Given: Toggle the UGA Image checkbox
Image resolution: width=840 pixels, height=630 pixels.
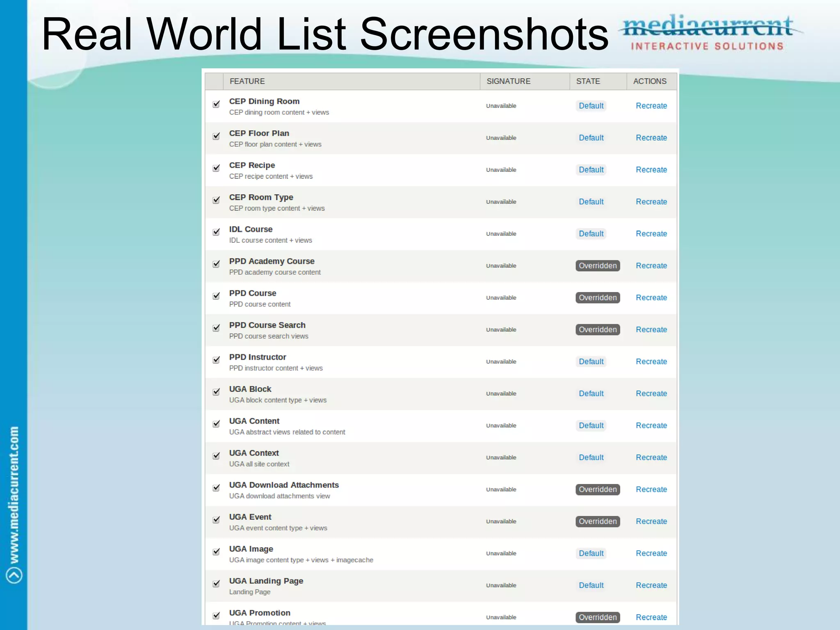Looking at the screenshot, I should (216, 552).
